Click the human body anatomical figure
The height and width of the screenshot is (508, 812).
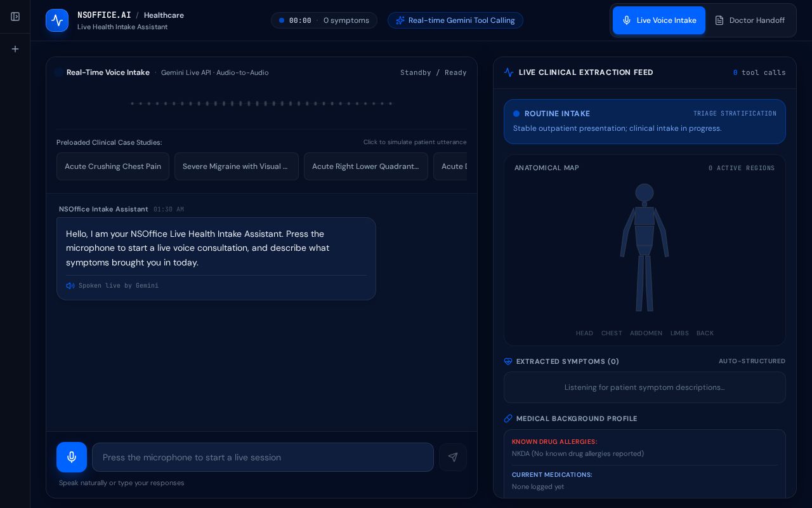coord(645,248)
